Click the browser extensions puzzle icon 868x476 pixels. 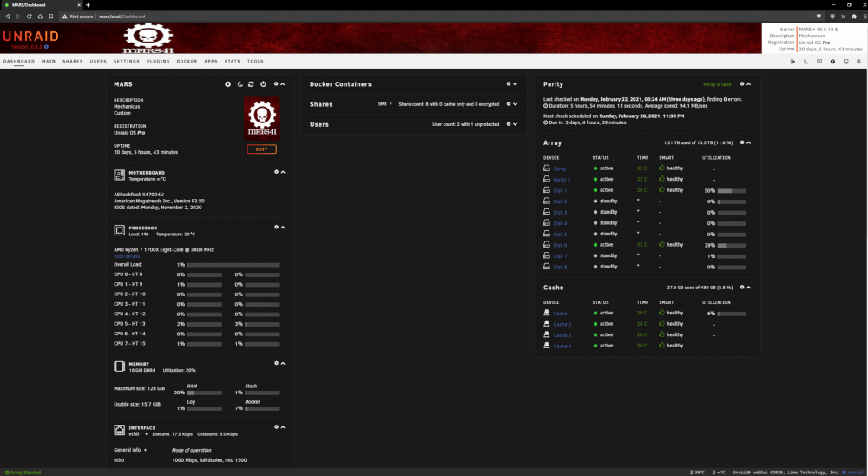click(854, 17)
